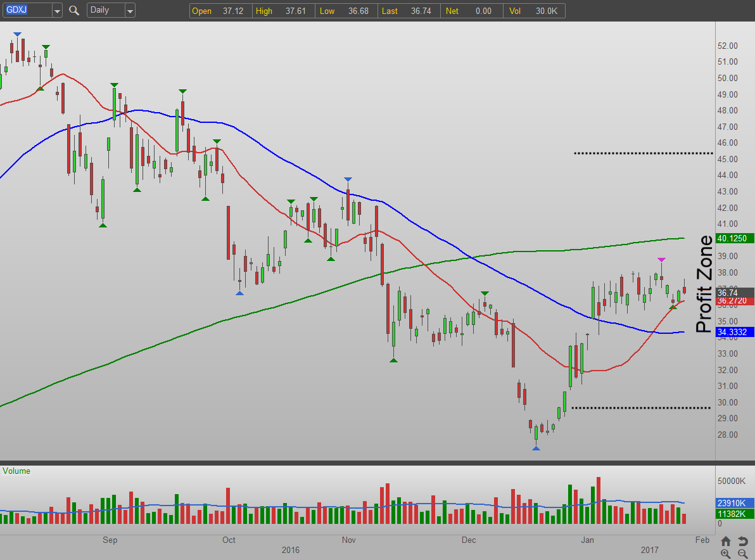Click the green 40.1250 moving average label
The image size is (755, 560).
(735, 238)
